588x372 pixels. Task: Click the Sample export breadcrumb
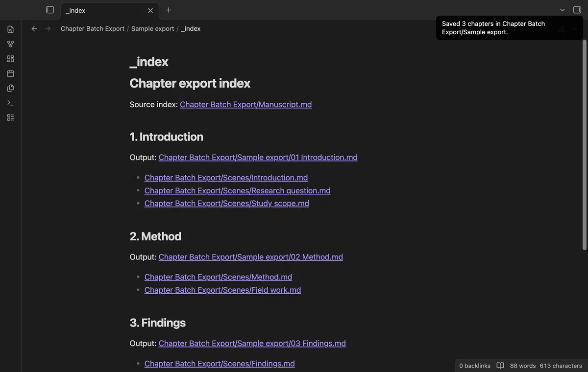[153, 29]
